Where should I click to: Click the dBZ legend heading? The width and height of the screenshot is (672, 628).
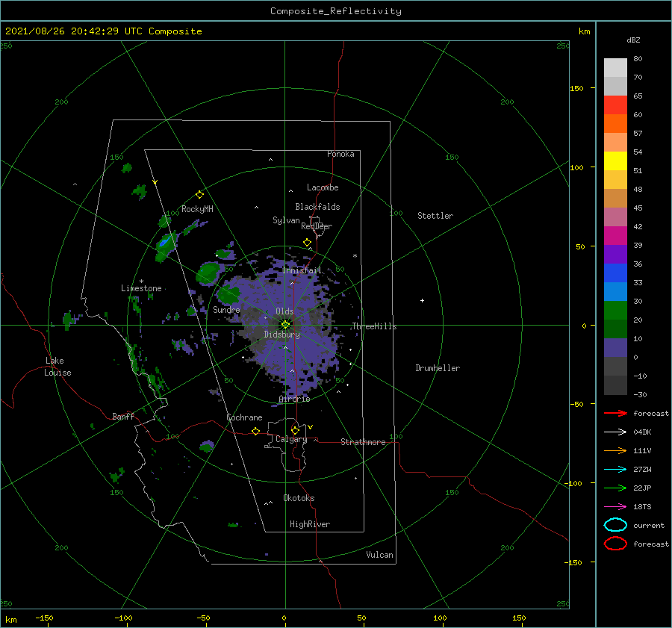(x=633, y=40)
